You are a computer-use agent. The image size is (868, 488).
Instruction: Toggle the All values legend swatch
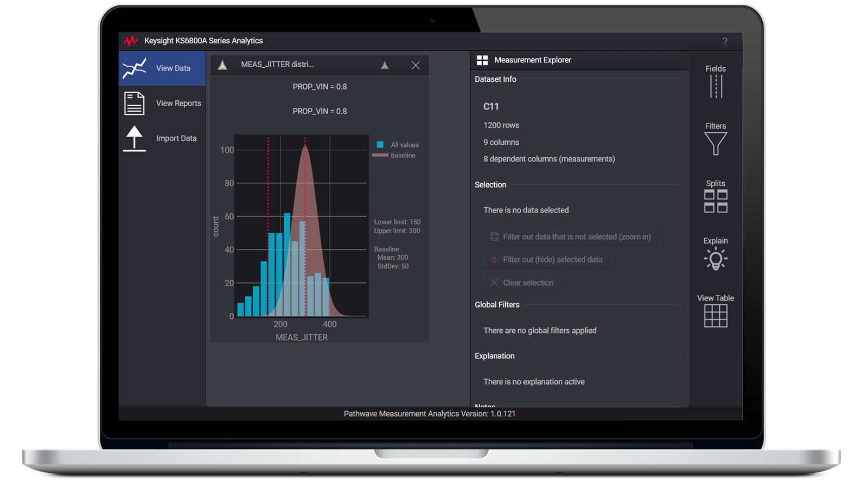[x=380, y=145]
